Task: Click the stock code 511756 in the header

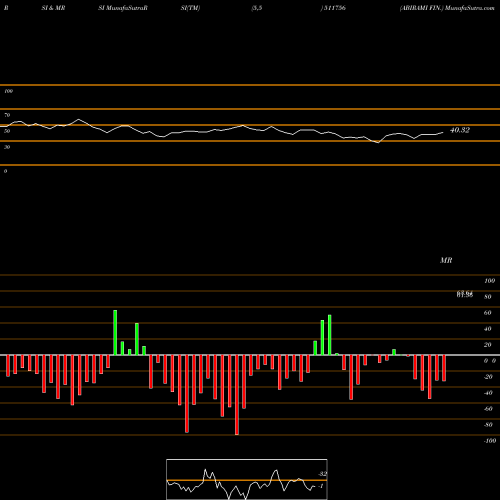Action: pyautogui.click(x=334, y=8)
